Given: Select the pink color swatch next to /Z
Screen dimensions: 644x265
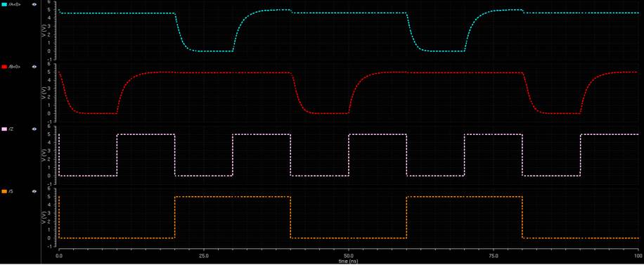Looking at the screenshot, I should 4,129.
